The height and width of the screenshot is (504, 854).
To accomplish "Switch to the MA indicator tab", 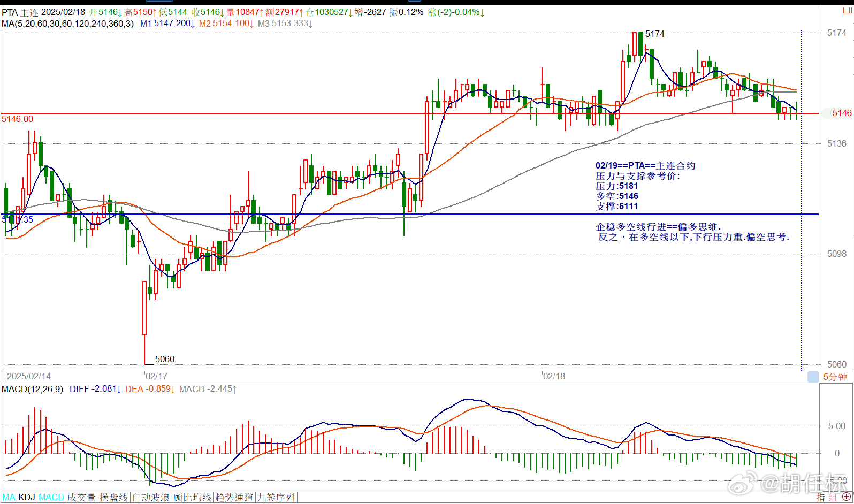I will click(x=9, y=498).
